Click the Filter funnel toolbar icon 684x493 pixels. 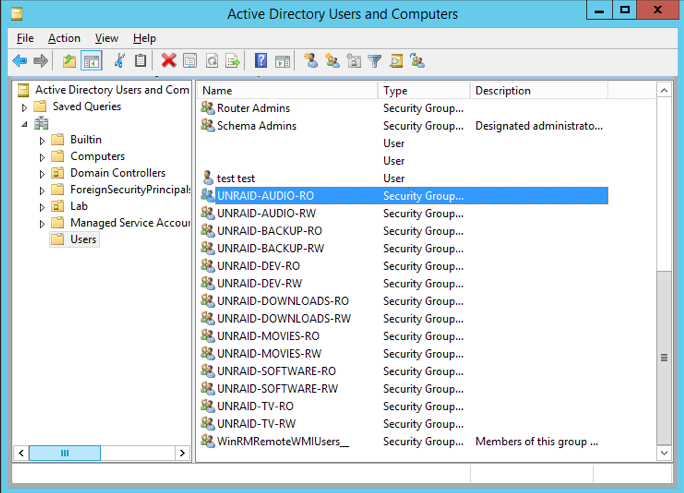point(374,61)
